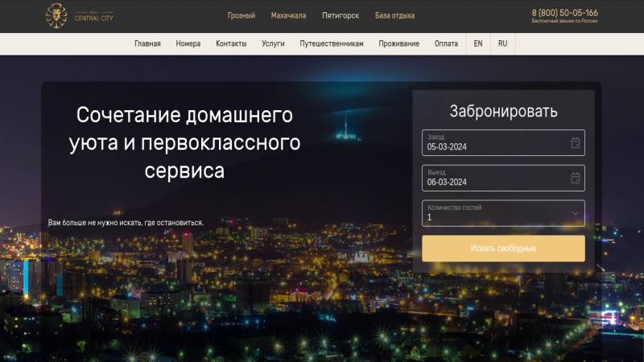Choose the Пятигорск city link
This screenshot has height=362, width=644.
point(341,15)
